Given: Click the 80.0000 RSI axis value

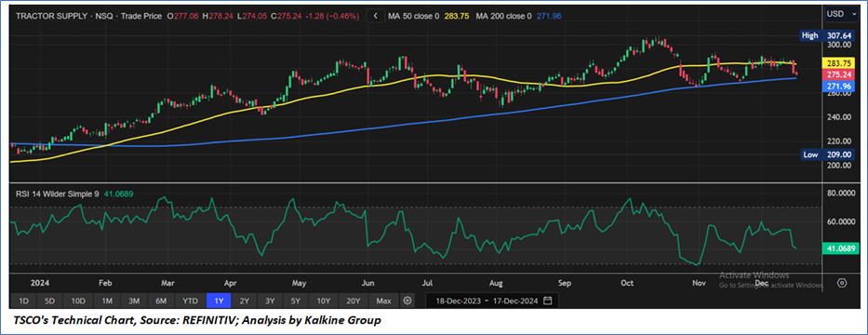Looking at the screenshot, I should click(x=841, y=194).
